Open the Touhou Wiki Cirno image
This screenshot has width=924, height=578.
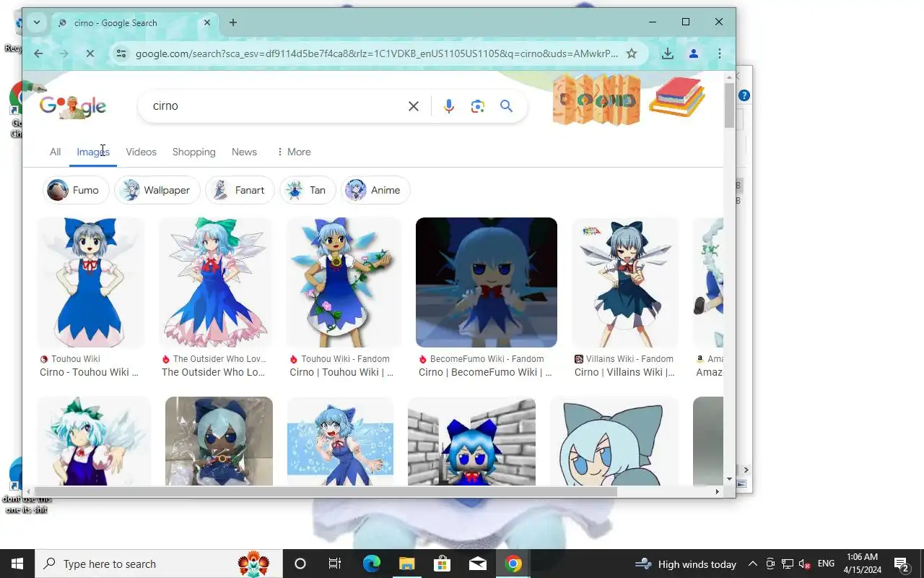[x=91, y=282]
